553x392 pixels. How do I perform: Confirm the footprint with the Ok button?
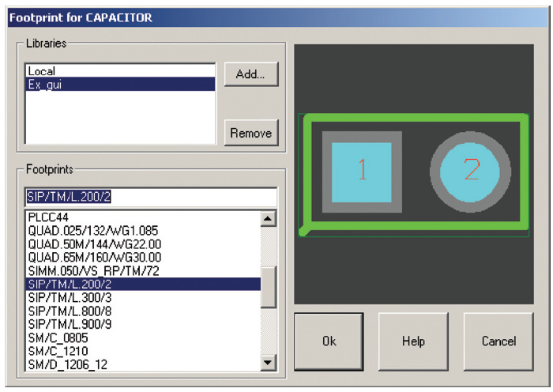pyautogui.click(x=329, y=341)
